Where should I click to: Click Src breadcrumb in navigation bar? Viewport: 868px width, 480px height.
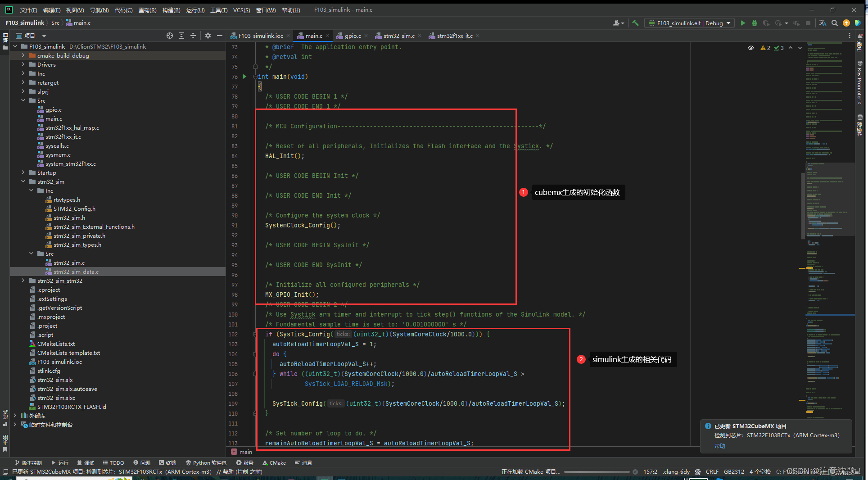pyautogui.click(x=55, y=23)
